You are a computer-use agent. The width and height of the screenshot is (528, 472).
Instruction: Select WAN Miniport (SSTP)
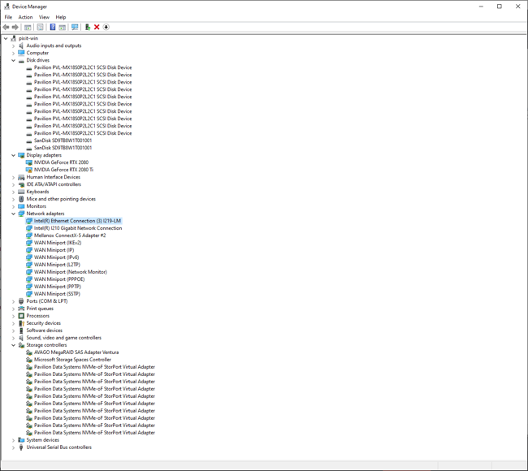click(x=57, y=294)
